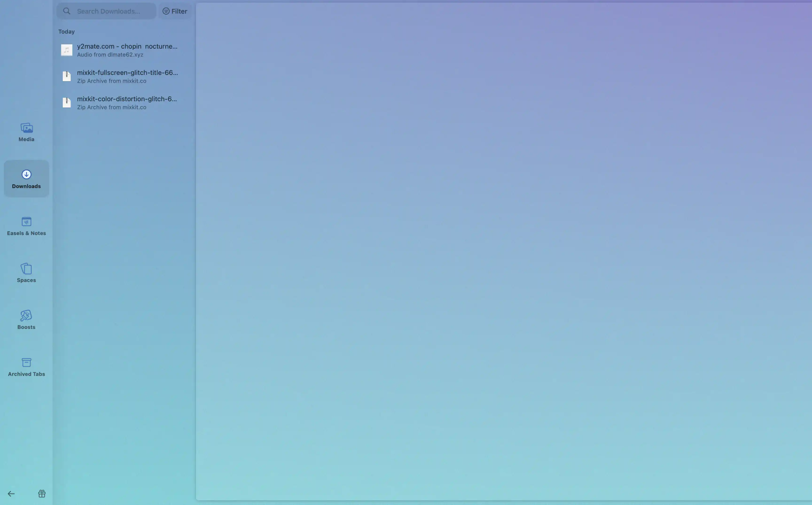The width and height of the screenshot is (812, 505).
Task: Select mixkit-fullscreen-glitch-title zip download
Action: (x=127, y=77)
